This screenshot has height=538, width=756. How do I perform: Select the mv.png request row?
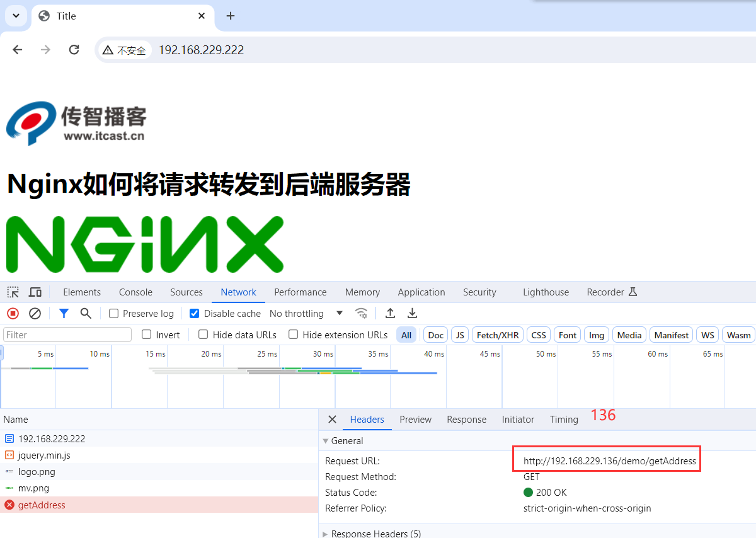coord(159,488)
